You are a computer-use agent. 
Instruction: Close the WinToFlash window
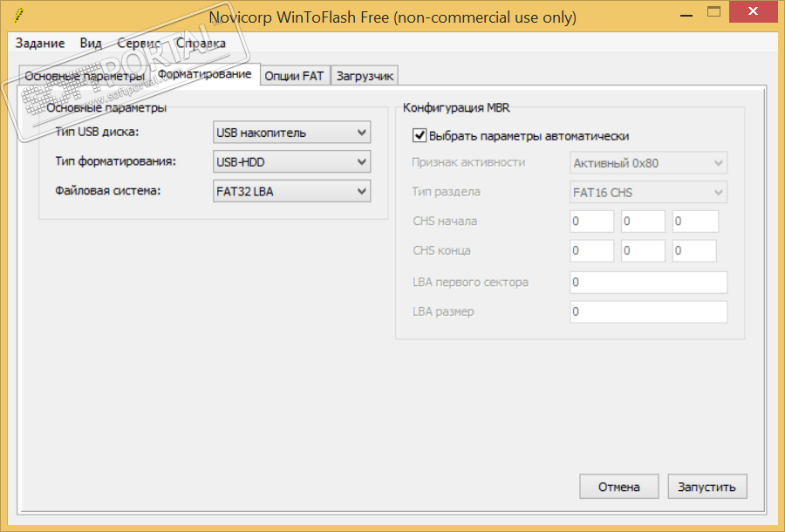coord(753,11)
